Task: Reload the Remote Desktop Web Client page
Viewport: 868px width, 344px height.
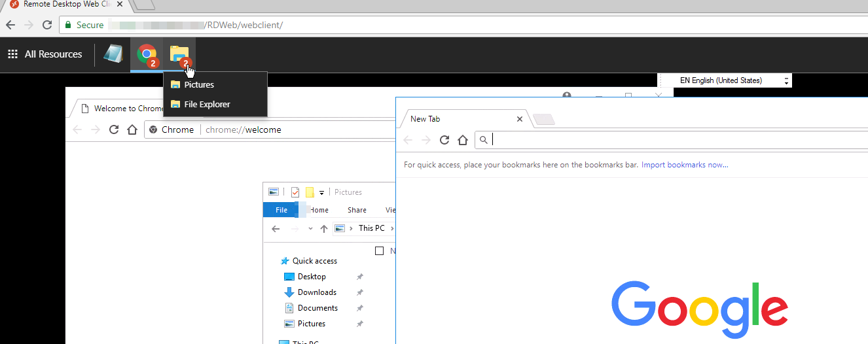Action: coord(47,25)
